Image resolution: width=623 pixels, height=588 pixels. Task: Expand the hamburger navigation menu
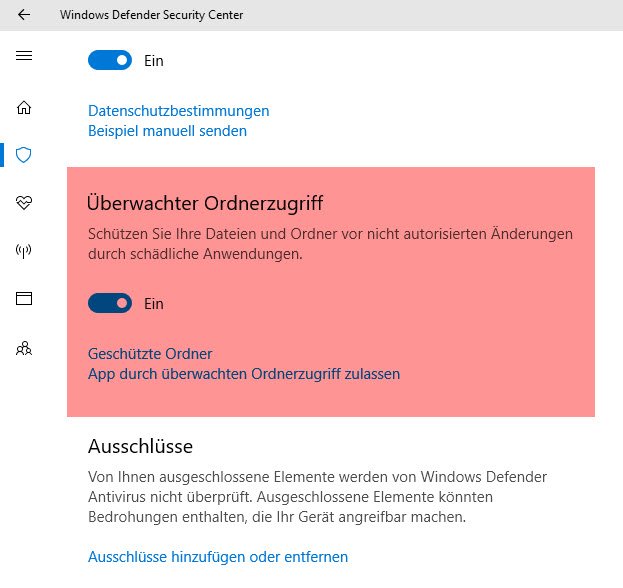point(24,55)
